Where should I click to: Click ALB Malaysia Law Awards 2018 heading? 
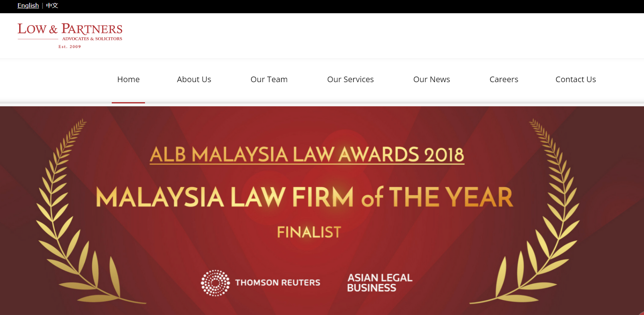[307, 155]
